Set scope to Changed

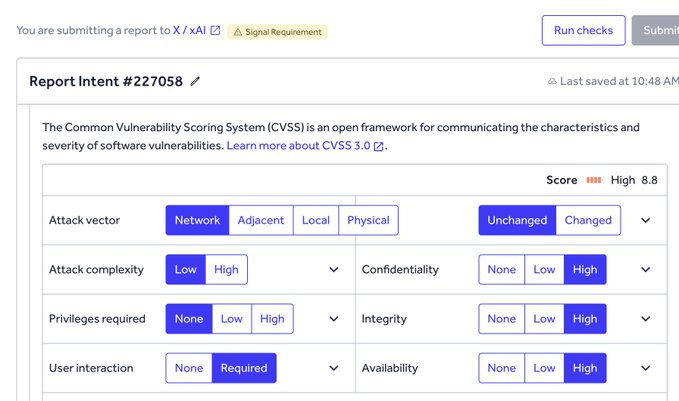tap(588, 220)
